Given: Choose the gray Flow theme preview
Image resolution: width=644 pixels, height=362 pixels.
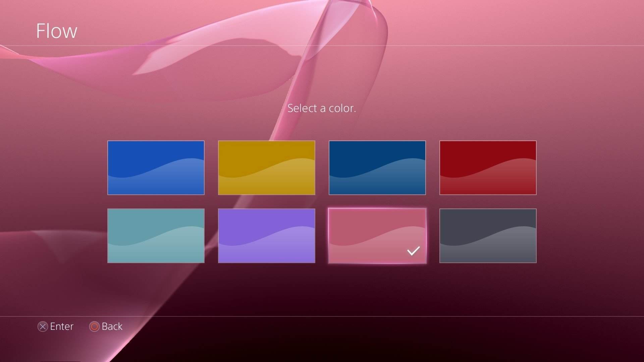Looking at the screenshot, I should (x=488, y=236).
